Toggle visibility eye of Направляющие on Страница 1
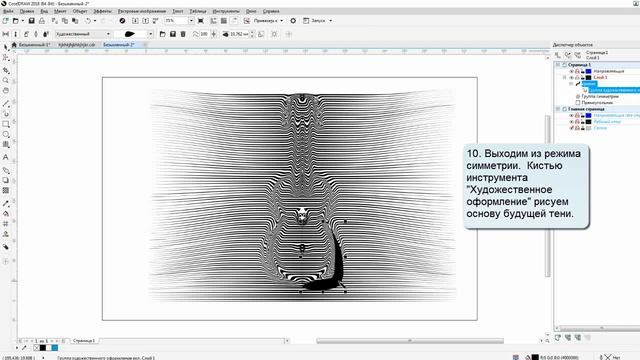 tap(571, 71)
